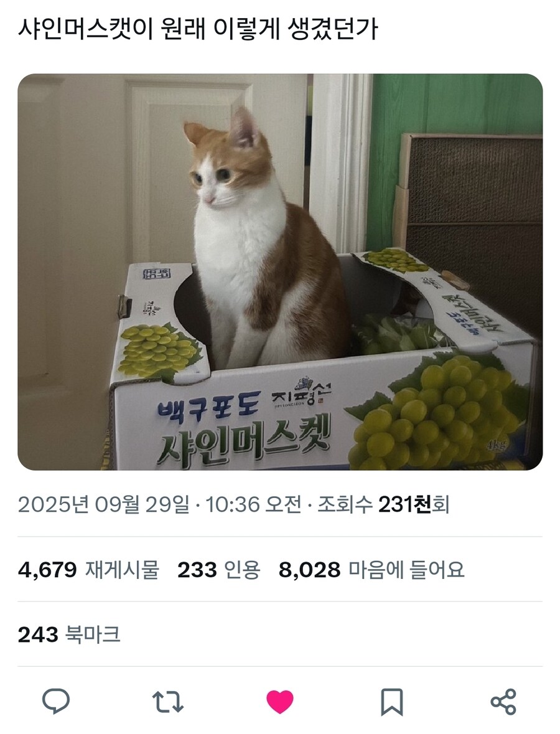Open the 243 북마크 count
Screen dimensions: 560x734
(x=69, y=634)
